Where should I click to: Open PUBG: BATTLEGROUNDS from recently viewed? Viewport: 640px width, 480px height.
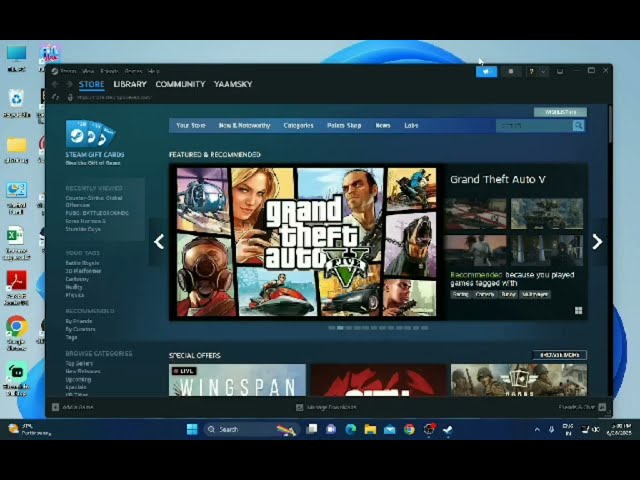97,213
